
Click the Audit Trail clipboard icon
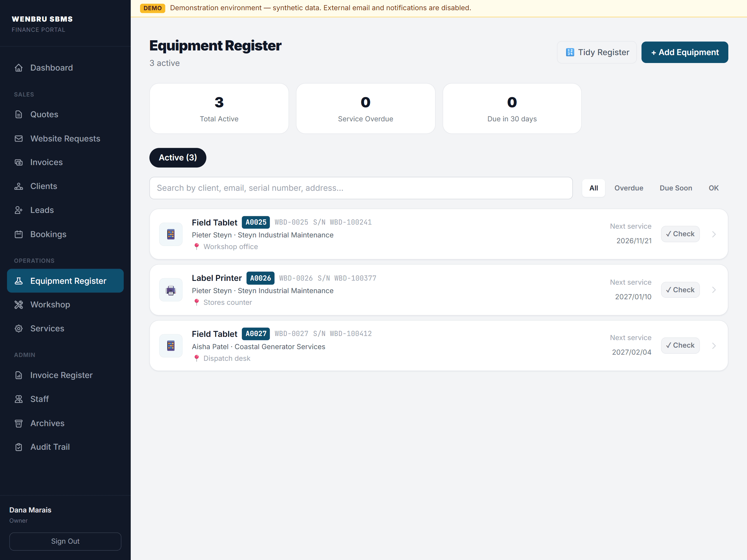[x=19, y=447]
